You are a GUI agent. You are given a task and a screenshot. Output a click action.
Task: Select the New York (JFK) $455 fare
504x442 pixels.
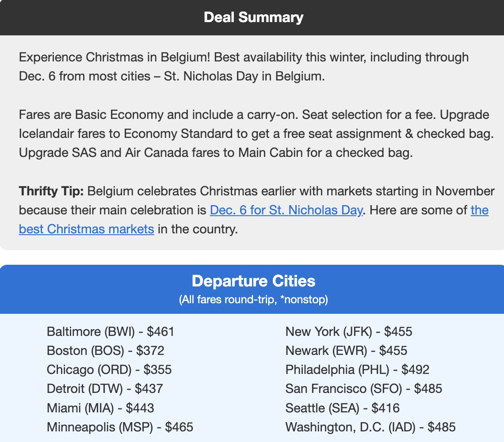tap(349, 331)
